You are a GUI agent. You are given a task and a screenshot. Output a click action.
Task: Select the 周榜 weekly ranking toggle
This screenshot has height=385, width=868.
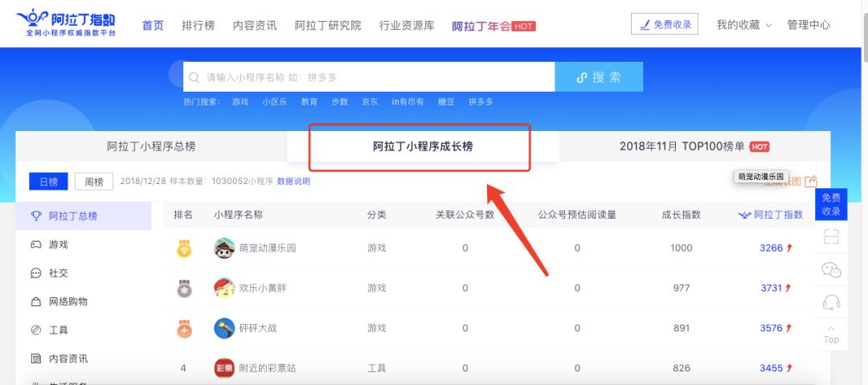point(94,181)
